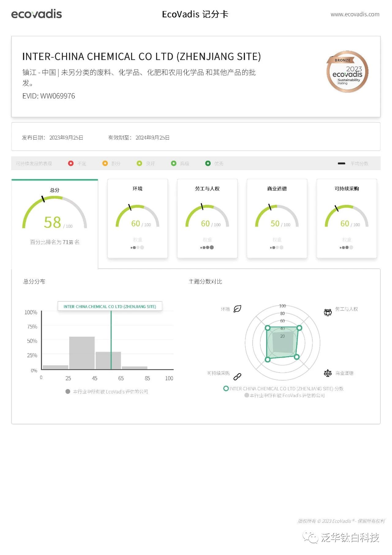The height and width of the screenshot is (555, 392).
Task: Click the overall score 58 value
Action: click(52, 222)
